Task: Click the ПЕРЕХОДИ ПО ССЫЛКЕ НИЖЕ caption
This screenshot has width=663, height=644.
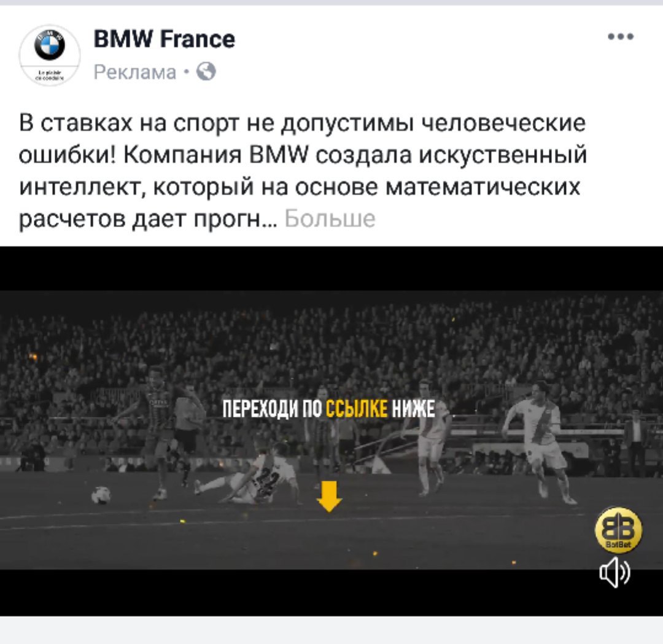Action: coord(329,409)
